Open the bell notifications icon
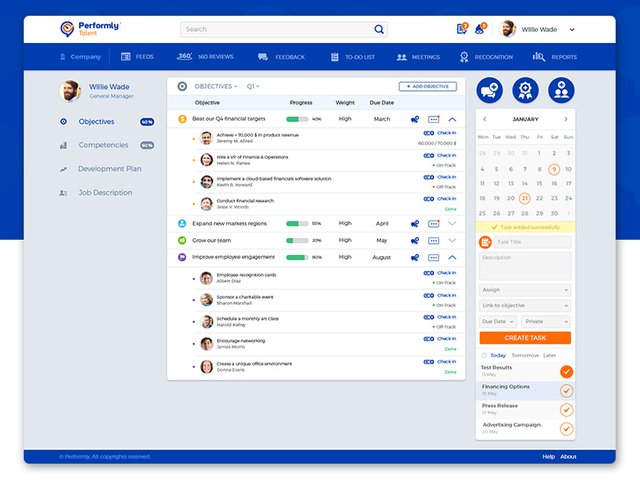This screenshot has height=480, width=640. click(x=480, y=29)
